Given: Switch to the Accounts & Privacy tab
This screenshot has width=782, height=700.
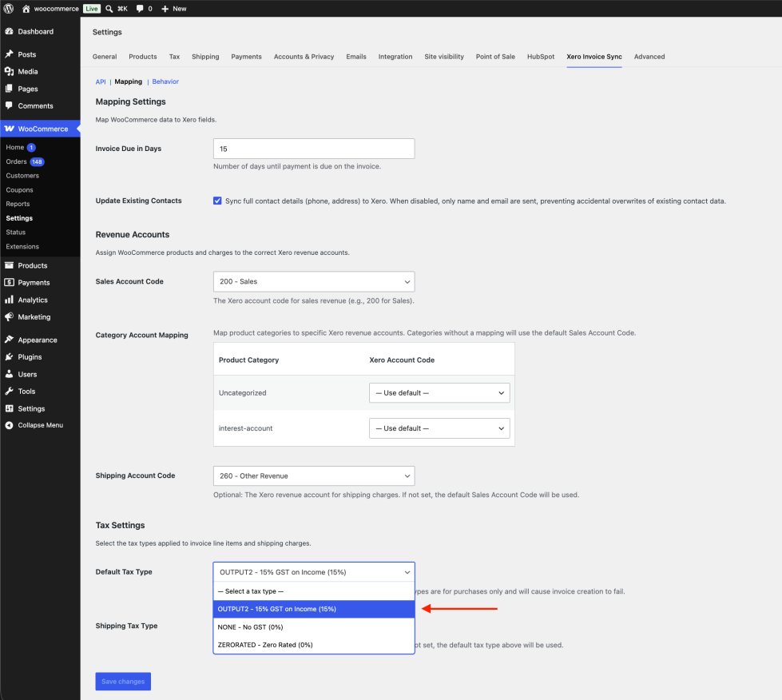Looking at the screenshot, I should [x=304, y=57].
